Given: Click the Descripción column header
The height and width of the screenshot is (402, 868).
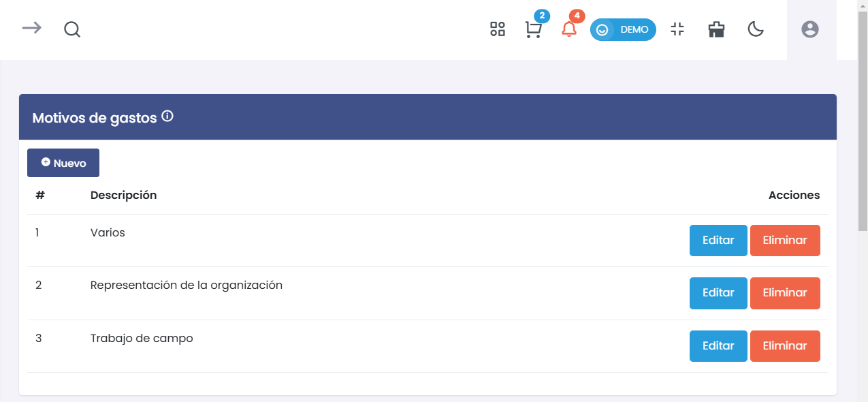Looking at the screenshot, I should click(123, 196).
